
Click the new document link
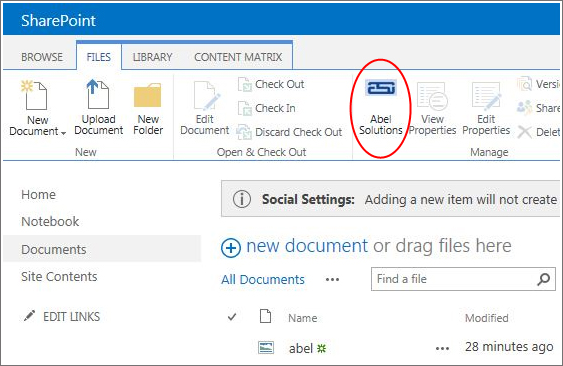307,246
